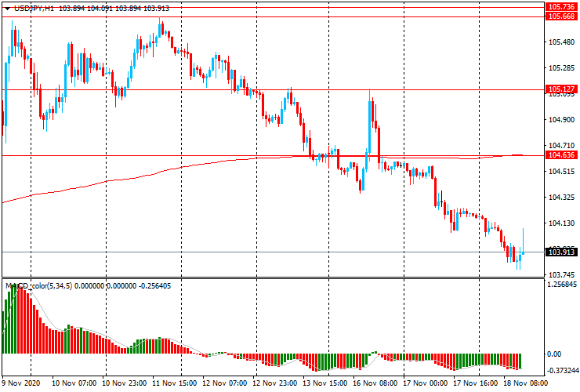Click the 12 Nov 07:00 time label
The height and width of the screenshot is (392, 580).
click(x=224, y=383)
